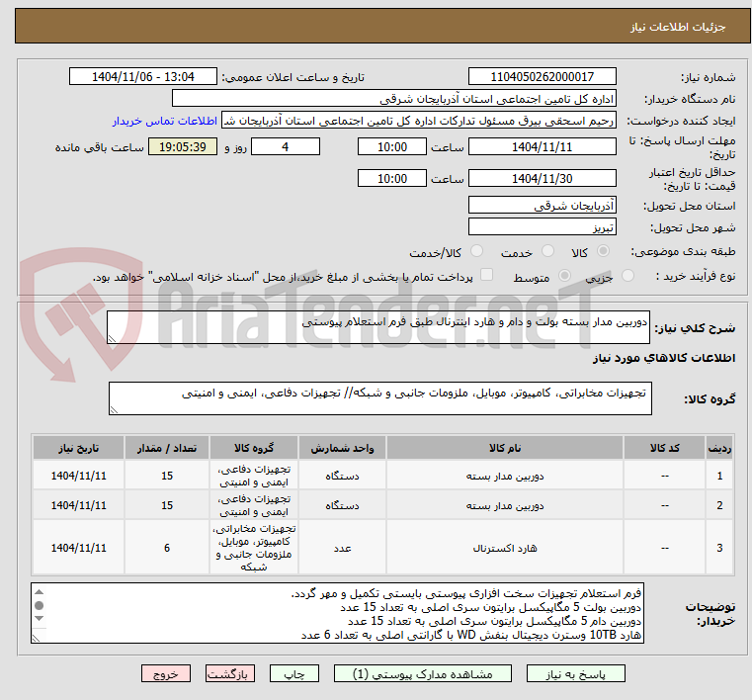Click the resize grip of توضیحات خریدار box
Screen dimensions: 752x700
click(x=36, y=638)
